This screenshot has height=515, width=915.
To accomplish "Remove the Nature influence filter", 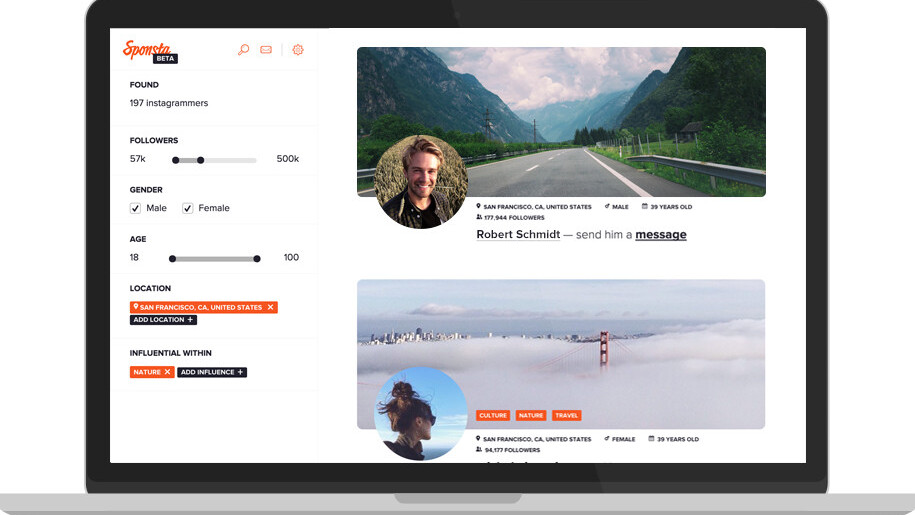I will [x=167, y=372].
